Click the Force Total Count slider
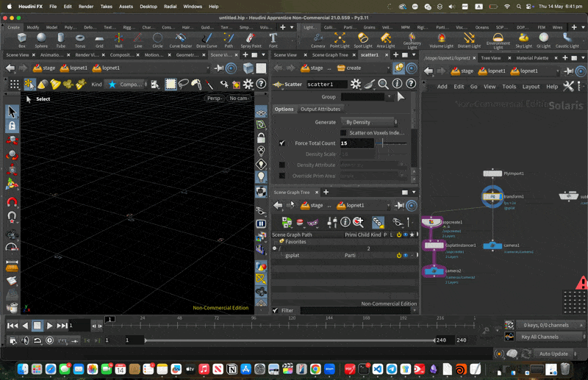 [392, 143]
